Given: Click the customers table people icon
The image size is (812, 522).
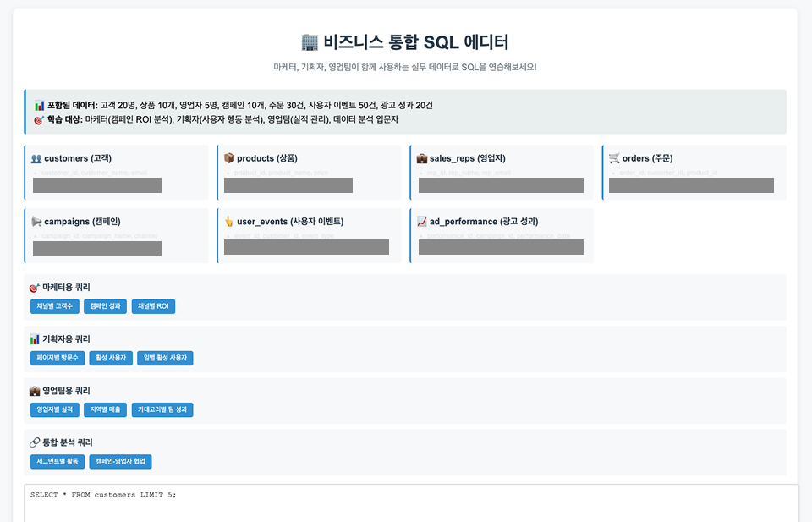Looking at the screenshot, I should tap(36, 158).
